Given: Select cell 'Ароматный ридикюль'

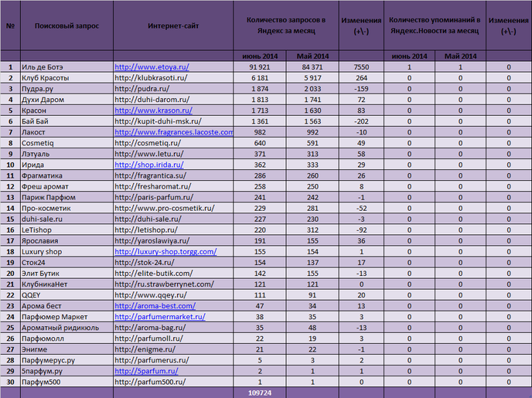Looking at the screenshot, I should click(66, 328).
